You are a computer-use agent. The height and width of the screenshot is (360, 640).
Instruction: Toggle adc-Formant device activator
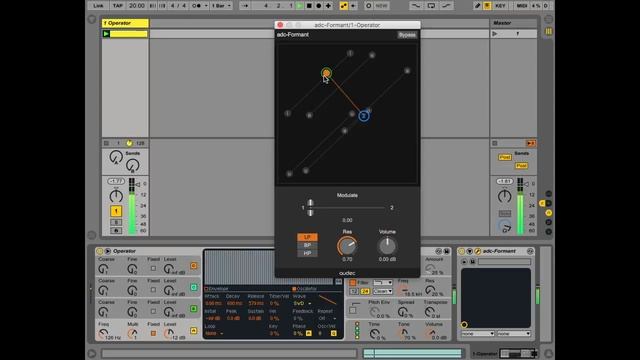point(462,251)
